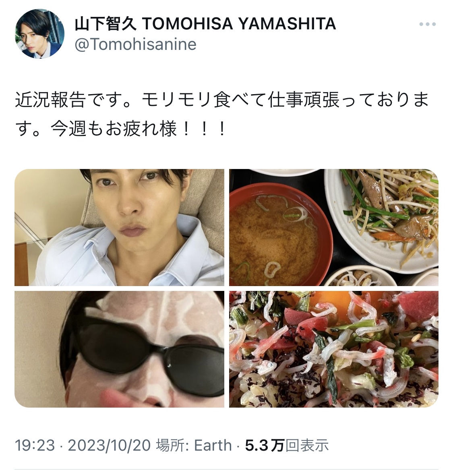Click the 2023/10/20 post date
The width and height of the screenshot is (453, 476).
[109, 445]
